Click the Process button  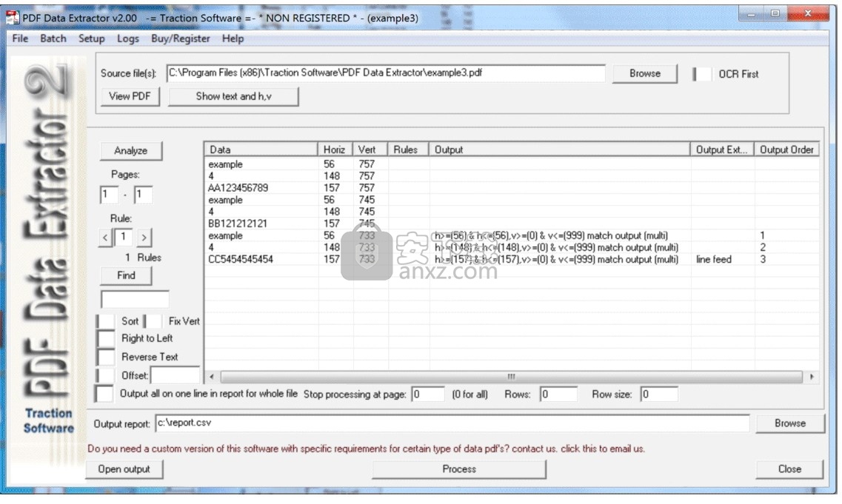pos(459,469)
